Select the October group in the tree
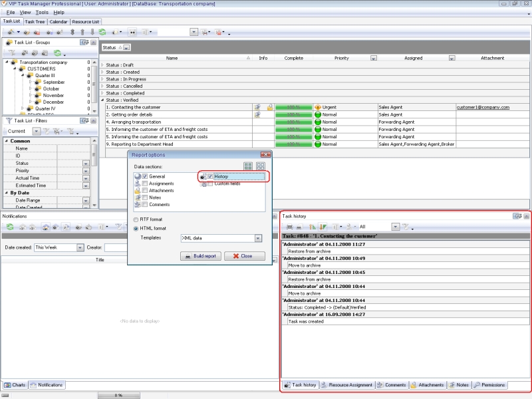Image resolution: width=532 pixels, height=399 pixels. pos(51,88)
